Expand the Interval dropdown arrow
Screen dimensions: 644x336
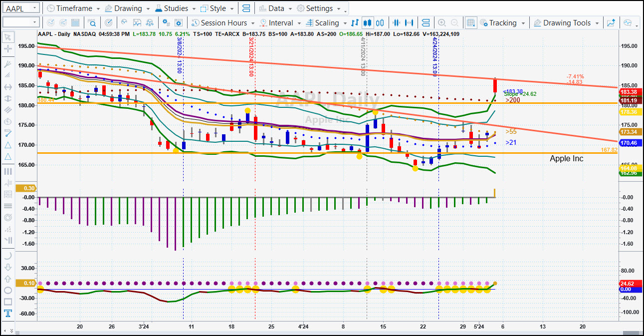[298, 23]
